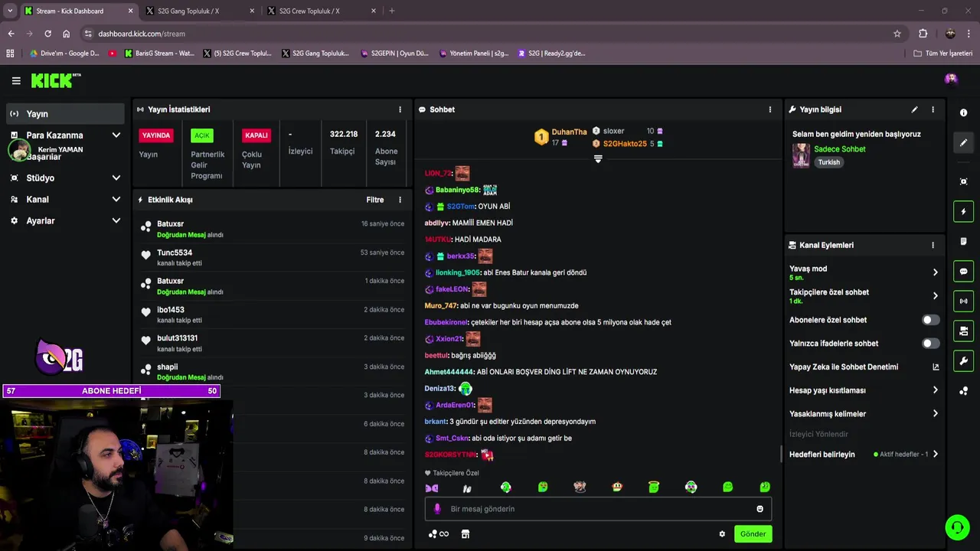The height and width of the screenshot is (551, 980).
Task: Open chat settings gear icon
Action: click(x=722, y=534)
